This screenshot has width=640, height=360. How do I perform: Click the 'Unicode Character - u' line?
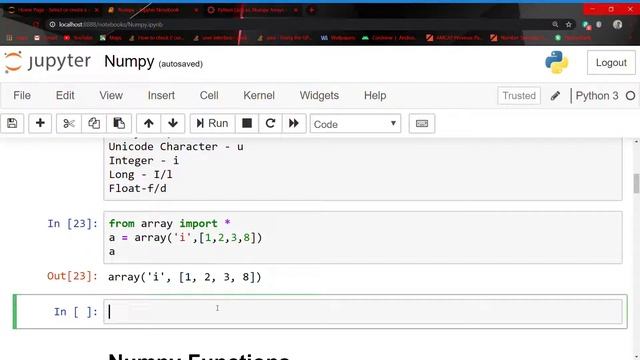point(176,147)
